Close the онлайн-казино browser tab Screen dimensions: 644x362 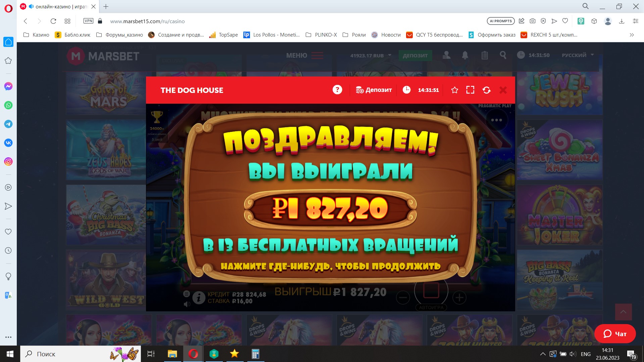[x=94, y=6]
